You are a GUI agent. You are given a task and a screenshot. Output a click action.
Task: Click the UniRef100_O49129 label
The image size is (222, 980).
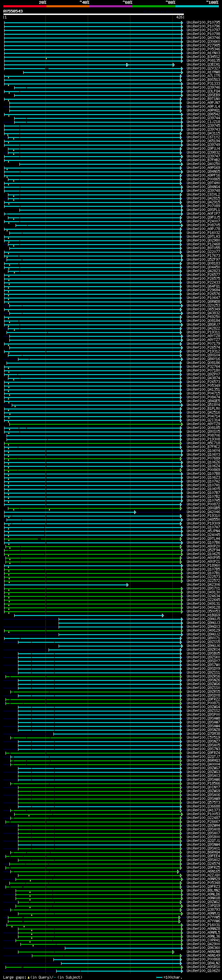tap(203, 630)
